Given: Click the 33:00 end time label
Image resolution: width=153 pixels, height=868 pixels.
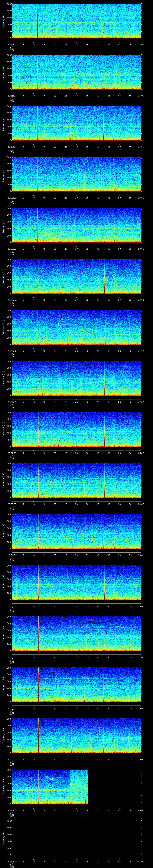Looking at the screenshot, I should [x=141, y=453].
